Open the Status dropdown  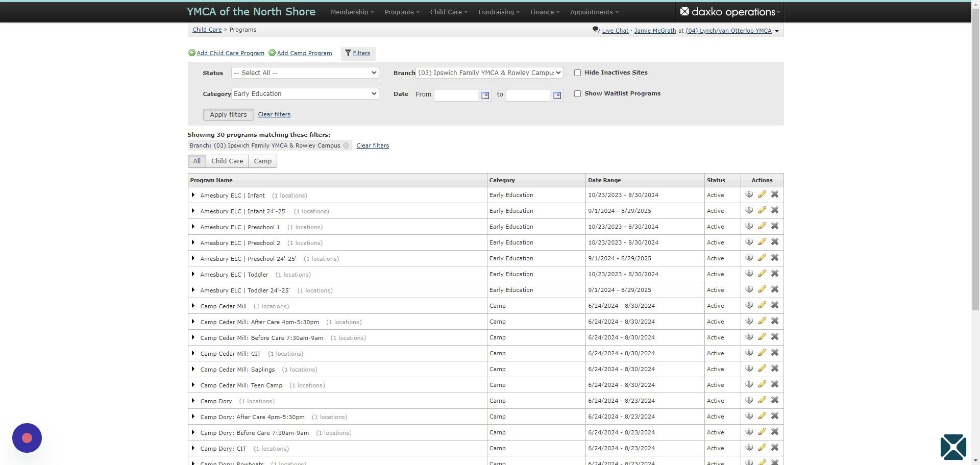tap(305, 73)
